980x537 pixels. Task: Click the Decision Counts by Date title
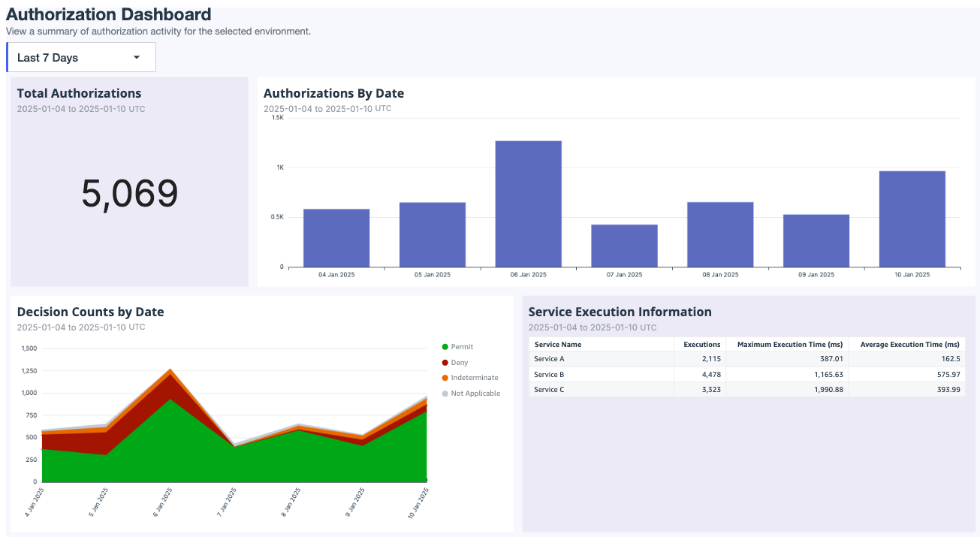90,312
